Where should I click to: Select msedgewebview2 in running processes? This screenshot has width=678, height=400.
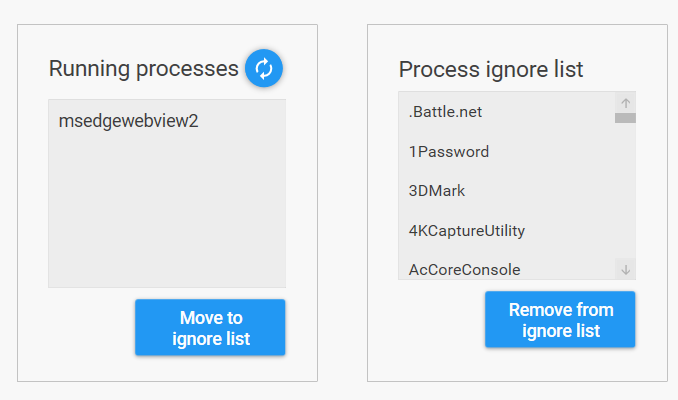(x=128, y=121)
